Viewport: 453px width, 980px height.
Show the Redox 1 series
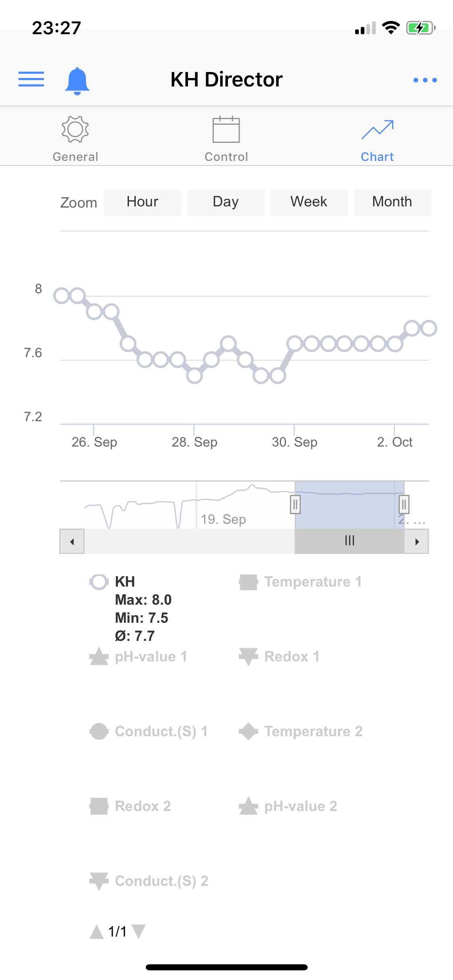tap(292, 657)
